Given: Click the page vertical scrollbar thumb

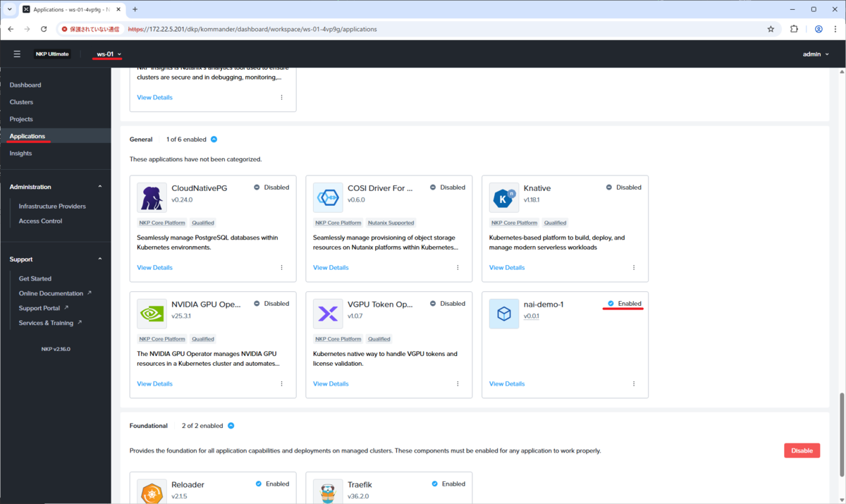Looking at the screenshot, I should [x=841, y=436].
